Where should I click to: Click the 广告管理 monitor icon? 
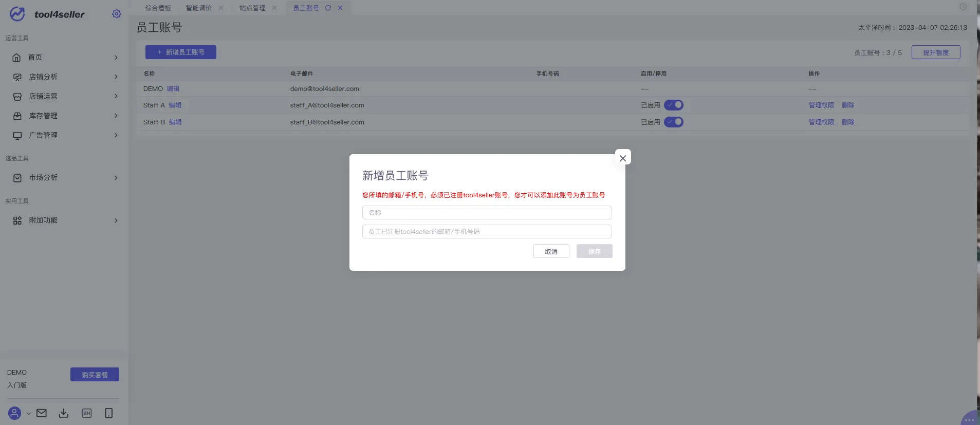tap(17, 136)
